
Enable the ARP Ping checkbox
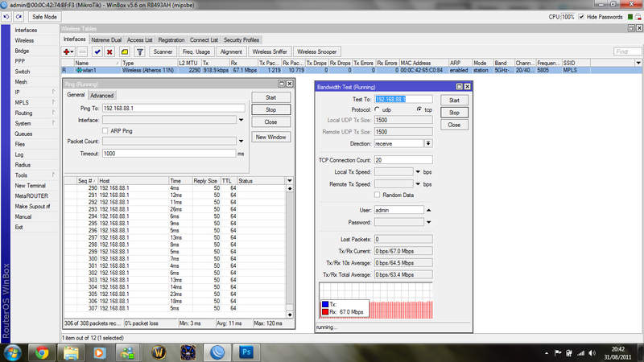click(x=105, y=130)
